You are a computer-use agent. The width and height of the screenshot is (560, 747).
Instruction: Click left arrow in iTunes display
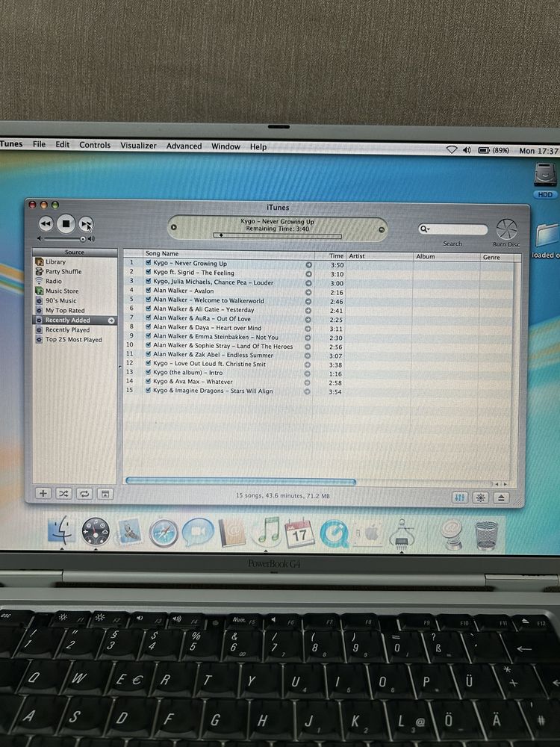click(174, 227)
